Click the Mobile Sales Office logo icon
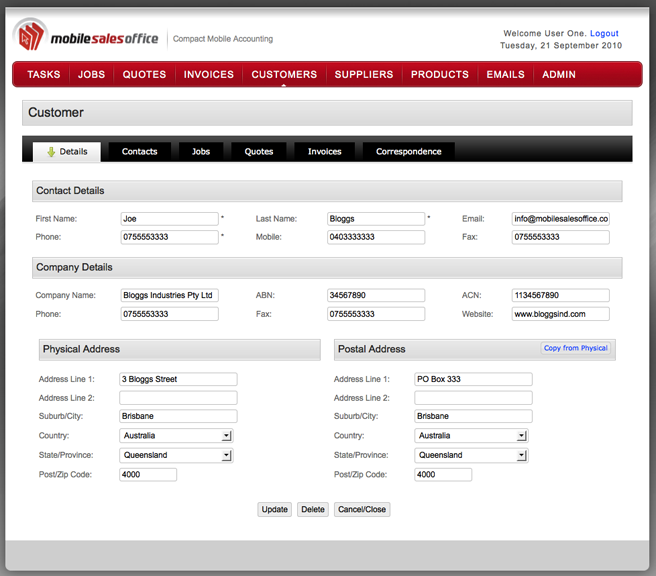Viewport: 656px width, 576px height. pyautogui.click(x=30, y=35)
